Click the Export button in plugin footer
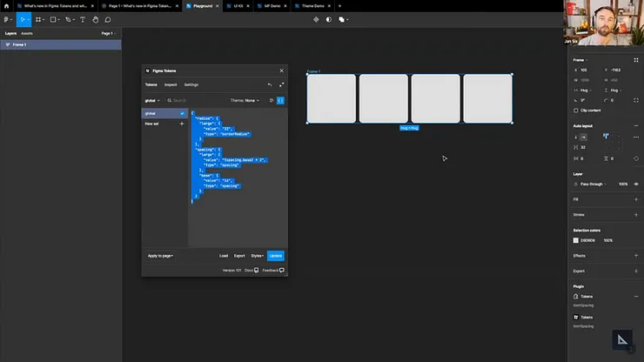 click(239, 256)
